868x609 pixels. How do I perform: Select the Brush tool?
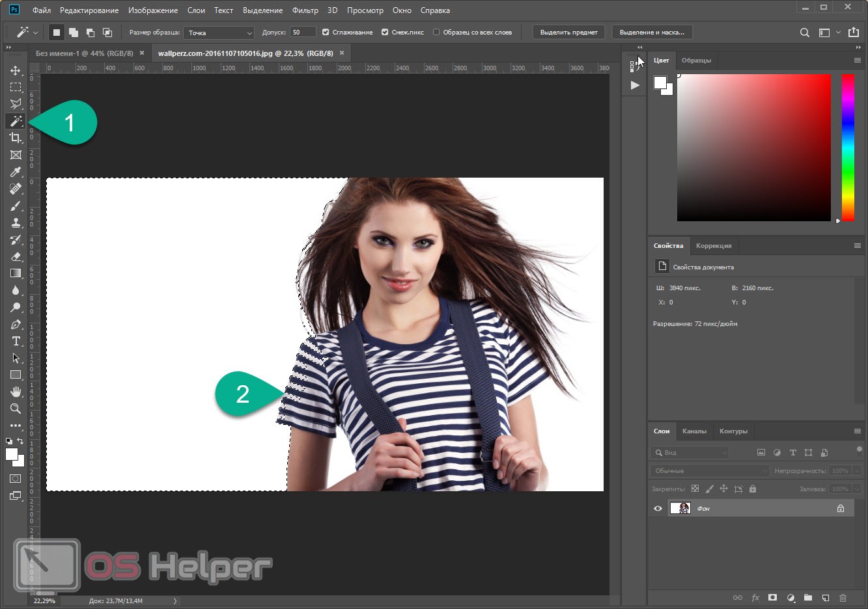tap(16, 206)
